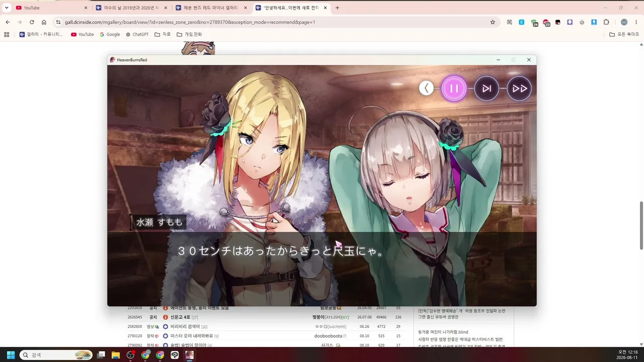Expand the 자료 bookmark folder
This screenshot has width=644, height=362.
click(x=163, y=34)
